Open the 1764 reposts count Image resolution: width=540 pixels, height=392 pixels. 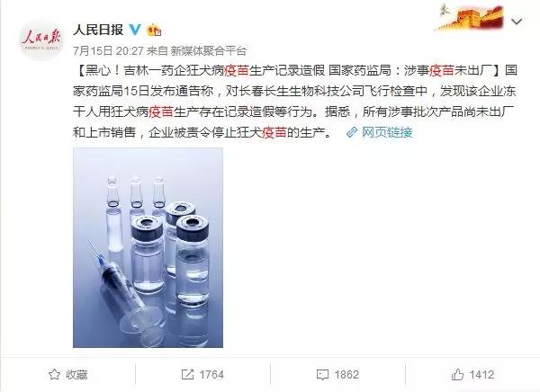[211, 374]
